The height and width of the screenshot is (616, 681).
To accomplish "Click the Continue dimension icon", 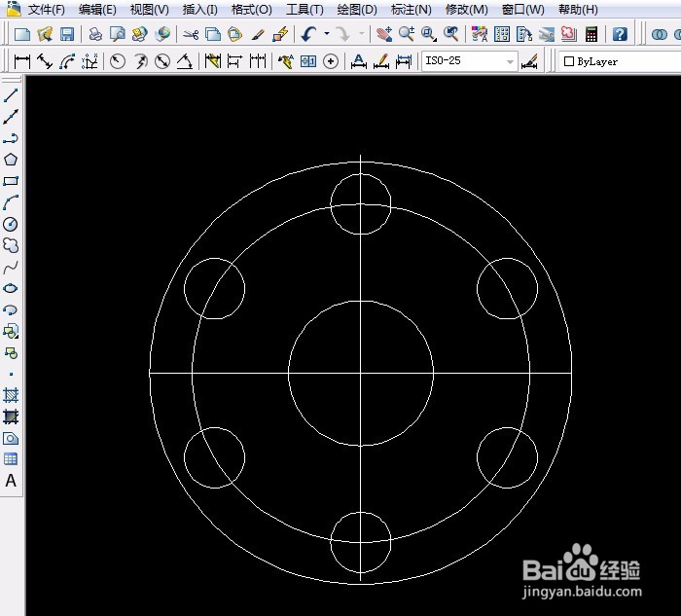I will [x=258, y=61].
